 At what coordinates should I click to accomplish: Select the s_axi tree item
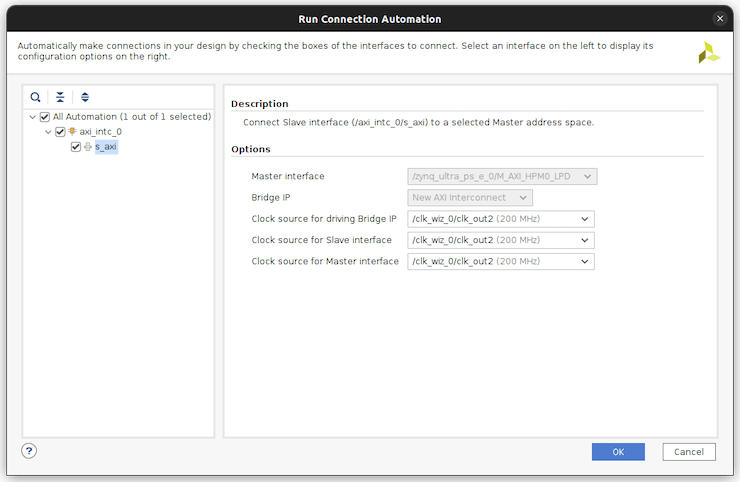click(106, 147)
